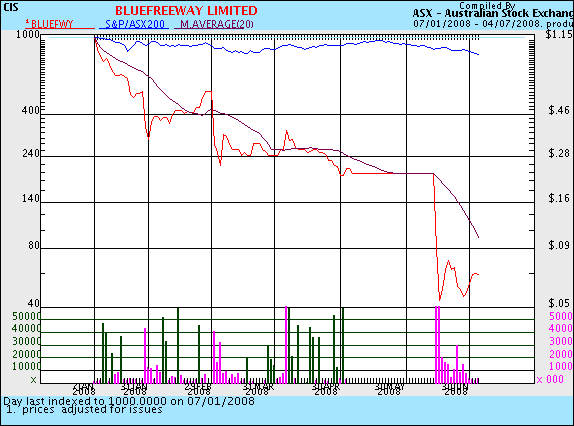This screenshot has height=426, width=574.
Task: Click the green 40000 volume label
Action: [x=26, y=329]
